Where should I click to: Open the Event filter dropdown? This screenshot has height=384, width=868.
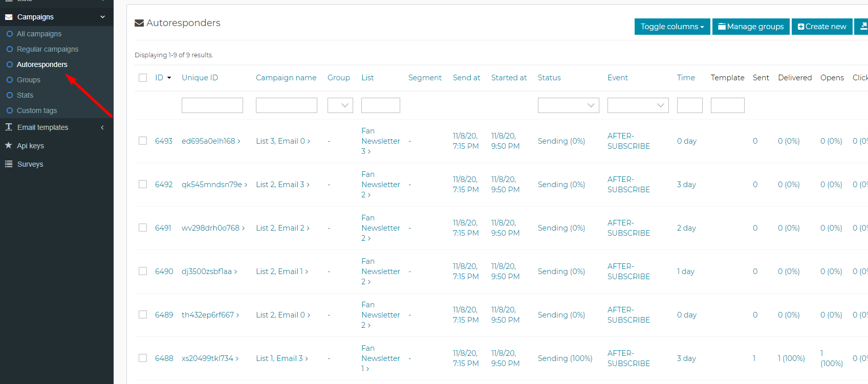(x=638, y=105)
